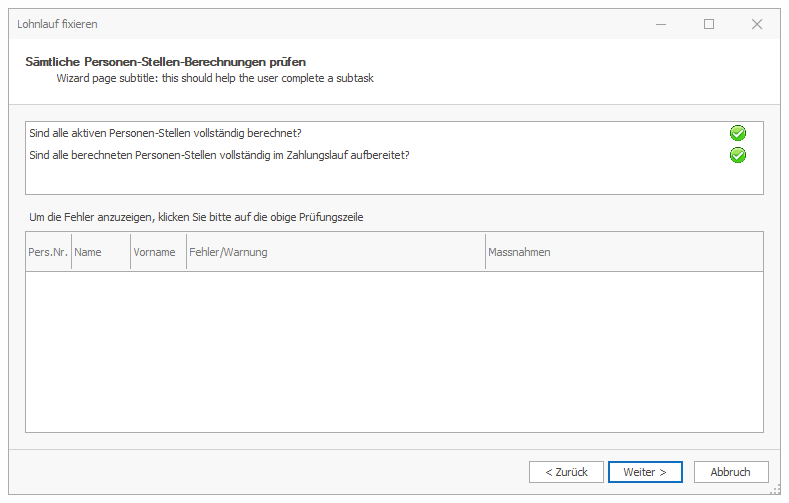Cancel the wizard via Abbruch

(x=730, y=472)
